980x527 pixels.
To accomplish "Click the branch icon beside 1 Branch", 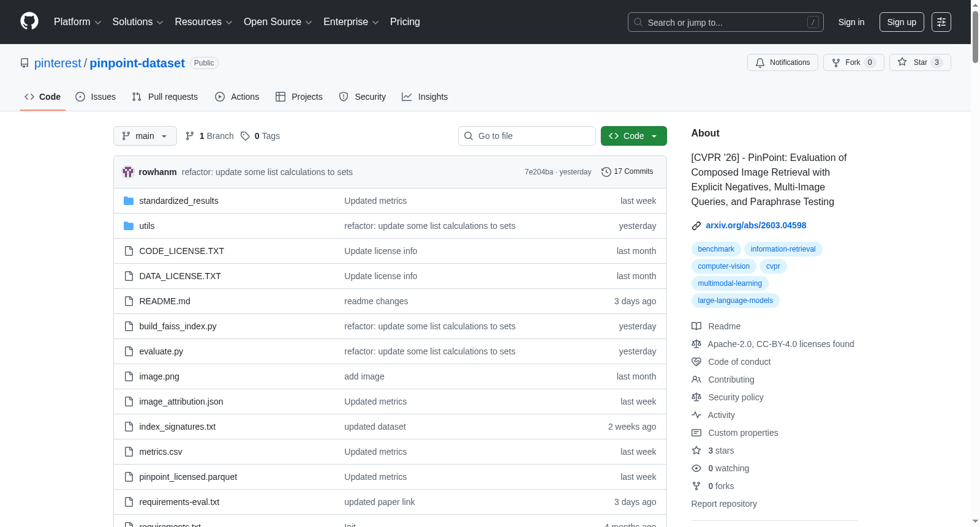I will [x=190, y=136].
